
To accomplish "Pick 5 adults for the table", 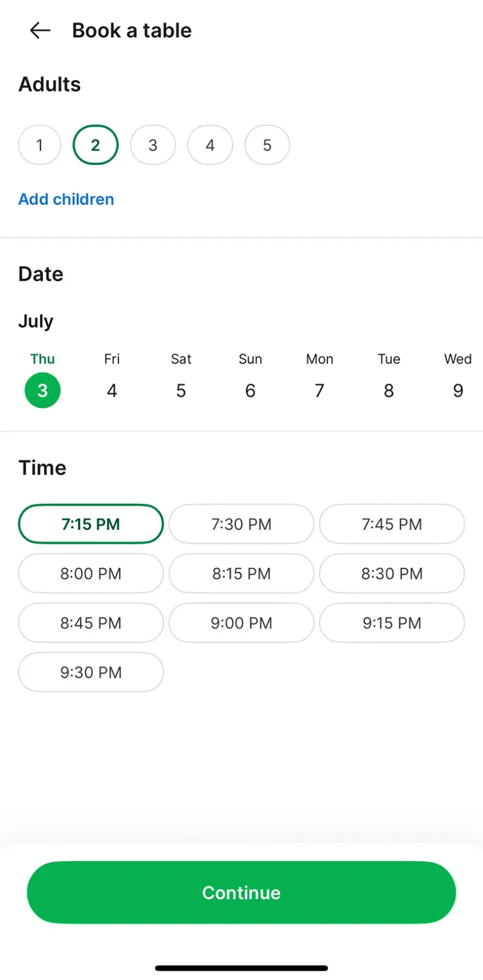I will (267, 145).
